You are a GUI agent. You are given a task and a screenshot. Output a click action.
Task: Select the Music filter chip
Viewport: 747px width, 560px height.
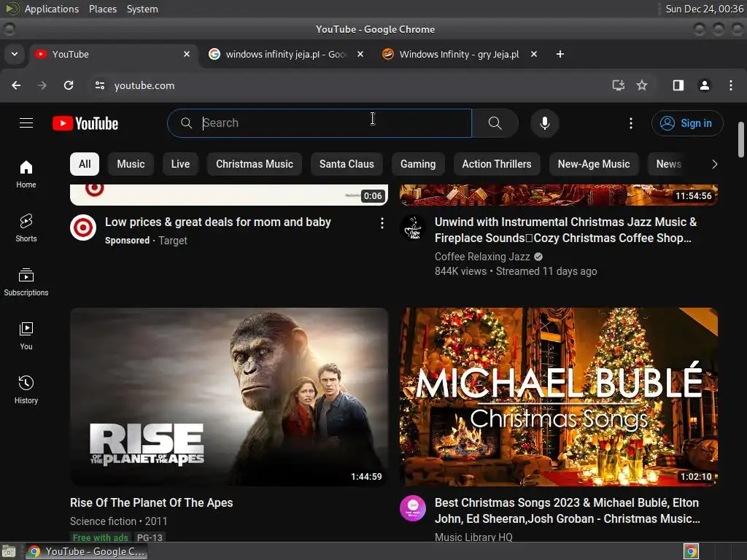click(x=131, y=164)
